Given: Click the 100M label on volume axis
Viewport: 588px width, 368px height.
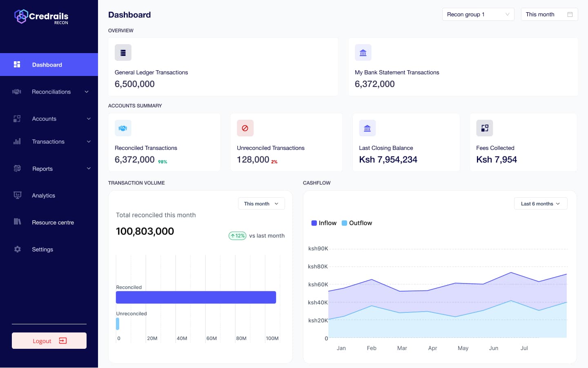Looking at the screenshot, I should (272, 338).
